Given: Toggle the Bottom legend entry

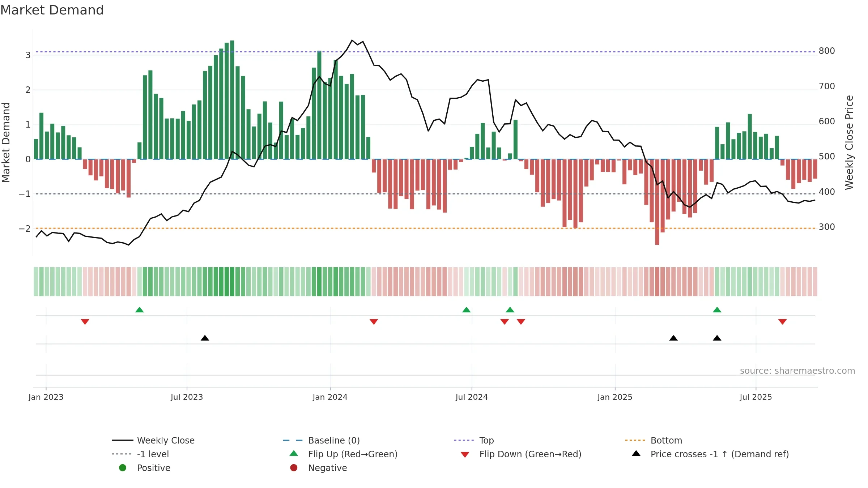Looking at the screenshot, I should tap(654, 440).
